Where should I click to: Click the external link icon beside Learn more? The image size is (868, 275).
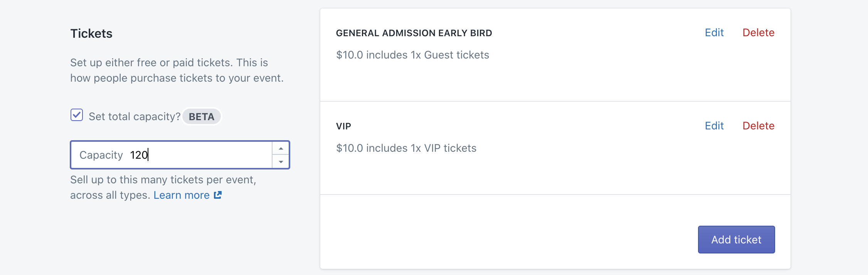[218, 195]
